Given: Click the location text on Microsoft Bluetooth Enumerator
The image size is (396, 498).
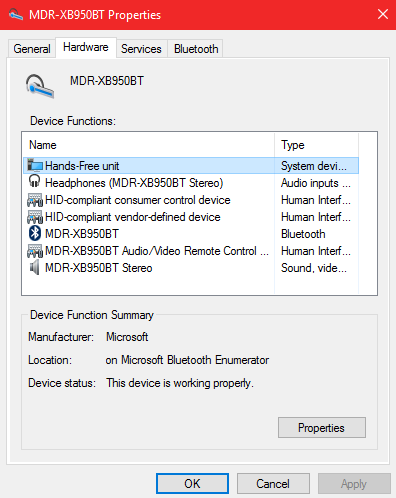Looking at the screenshot, I should click(x=187, y=360).
